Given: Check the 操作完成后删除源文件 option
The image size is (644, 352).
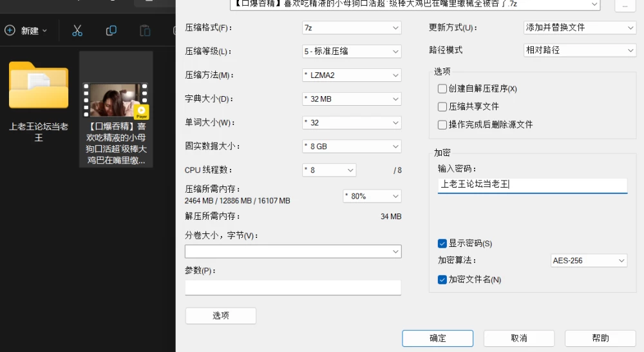Looking at the screenshot, I should coord(442,124).
